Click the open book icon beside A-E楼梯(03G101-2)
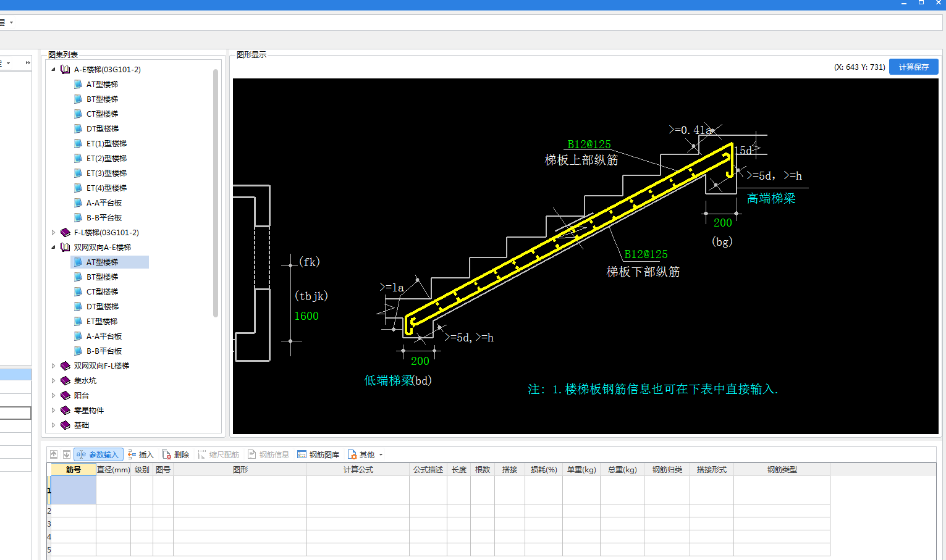Viewport: 946px width, 560px height. (x=65, y=70)
